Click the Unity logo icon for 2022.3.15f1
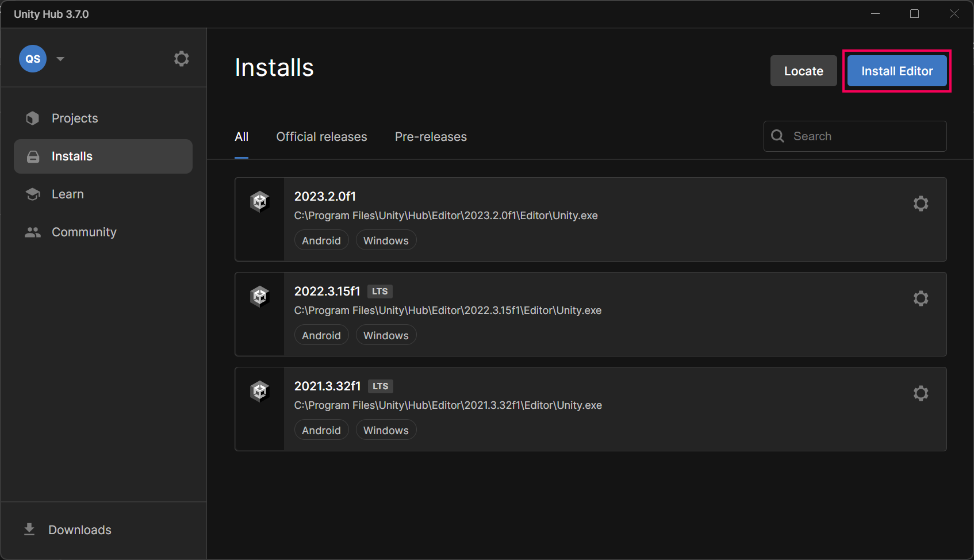The height and width of the screenshot is (560, 974). coord(260,297)
